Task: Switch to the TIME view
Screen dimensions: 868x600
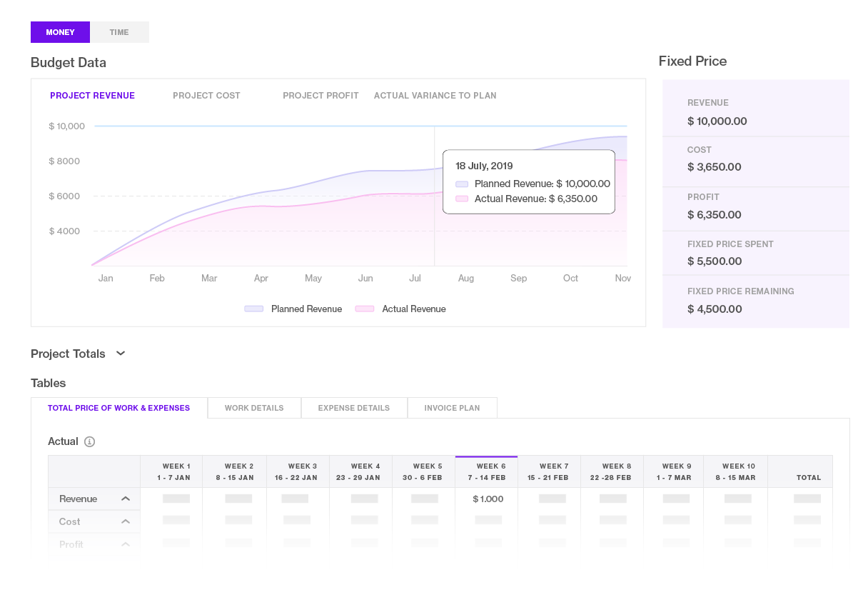Action: 119,31
